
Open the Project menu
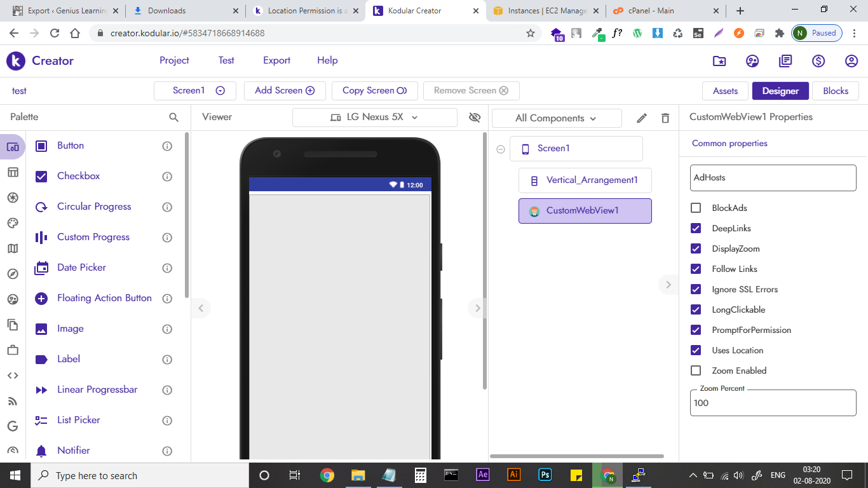(x=174, y=60)
